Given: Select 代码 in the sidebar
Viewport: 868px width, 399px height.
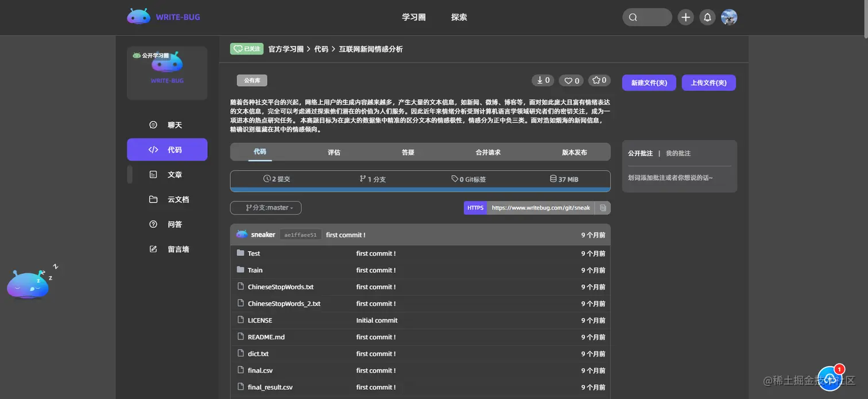Looking at the screenshot, I should click(167, 149).
